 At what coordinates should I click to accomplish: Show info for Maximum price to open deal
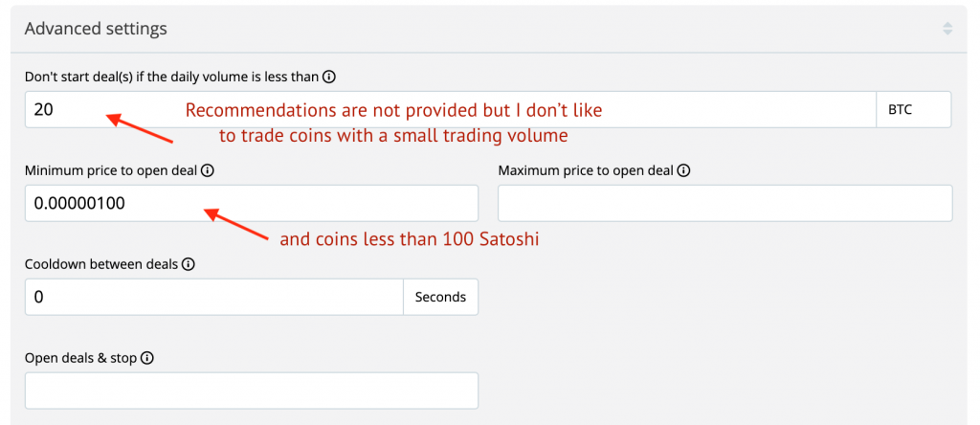(x=683, y=171)
